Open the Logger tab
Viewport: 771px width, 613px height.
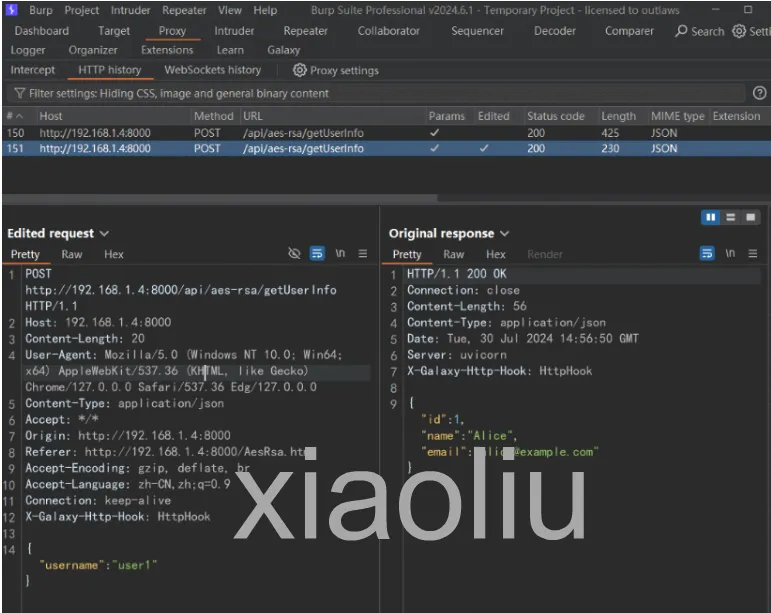point(28,50)
